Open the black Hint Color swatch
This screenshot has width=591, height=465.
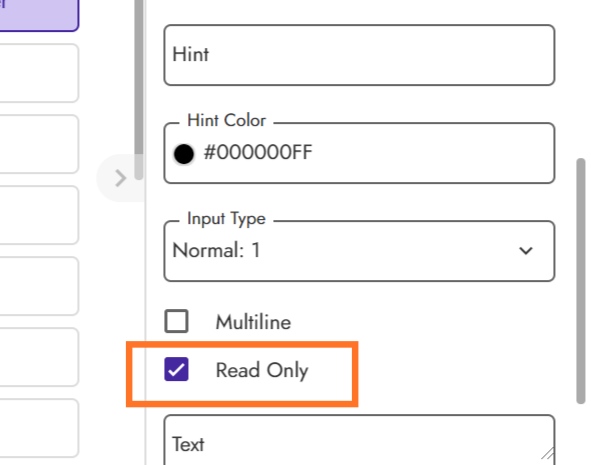coord(184,154)
